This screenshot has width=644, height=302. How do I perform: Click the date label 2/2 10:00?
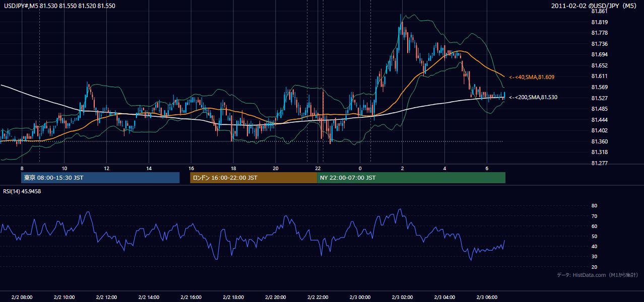click(x=64, y=297)
